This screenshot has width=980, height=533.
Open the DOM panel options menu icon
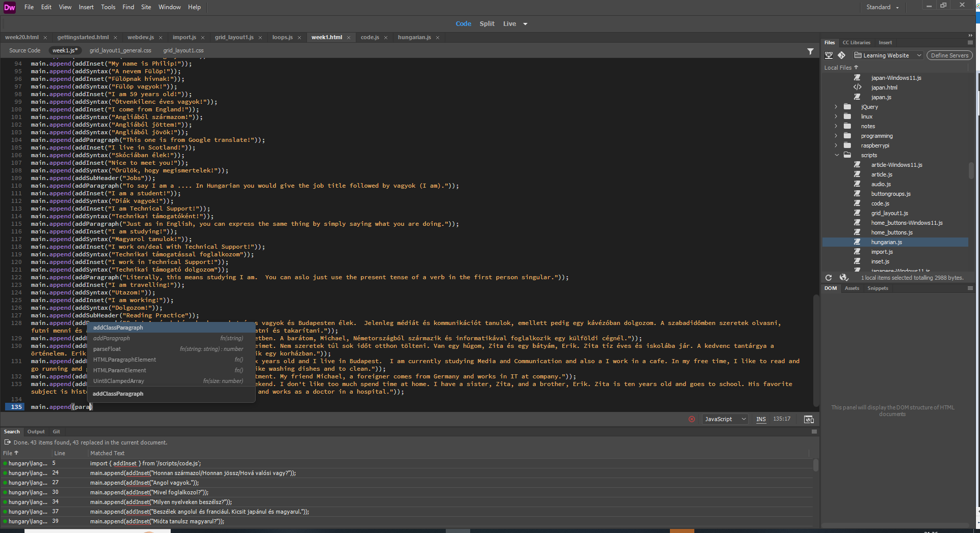point(970,288)
